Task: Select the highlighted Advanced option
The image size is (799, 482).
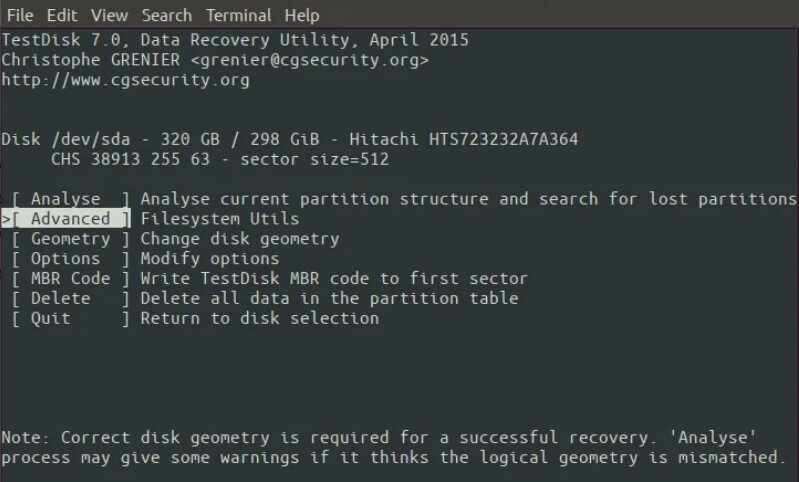Action: 70,219
